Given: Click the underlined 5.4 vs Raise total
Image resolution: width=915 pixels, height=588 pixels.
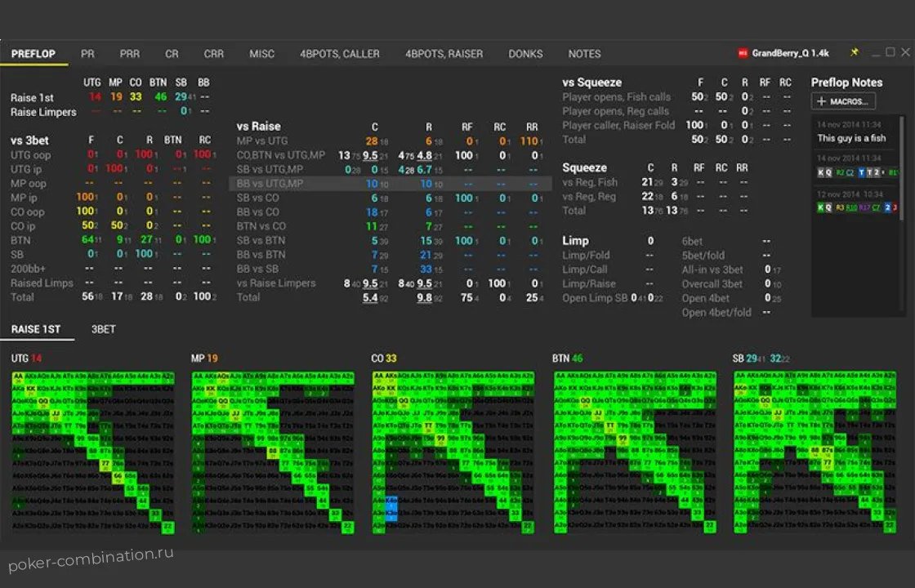Looking at the screenshot, I should pos(369,298).
